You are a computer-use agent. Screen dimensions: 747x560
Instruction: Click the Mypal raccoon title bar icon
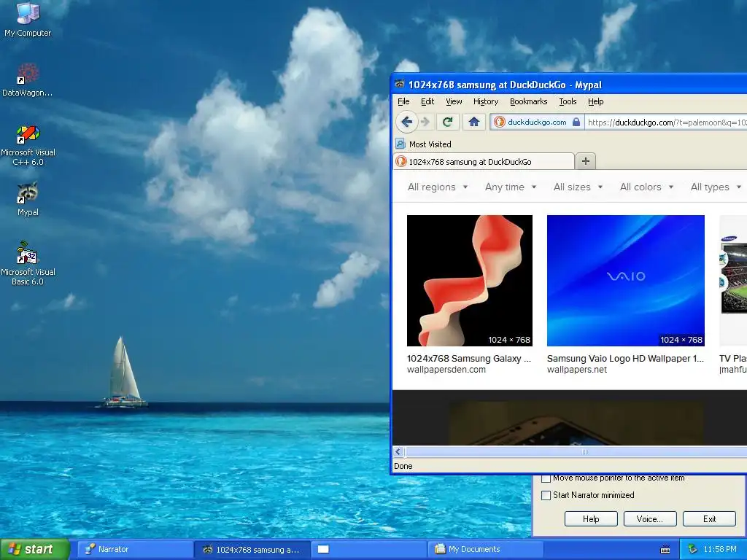400,85
